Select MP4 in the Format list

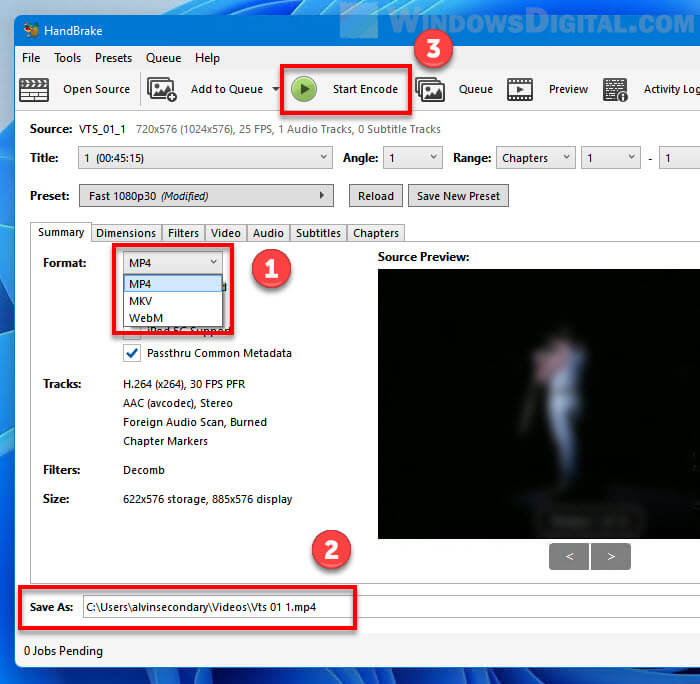(x=173, y=284)
